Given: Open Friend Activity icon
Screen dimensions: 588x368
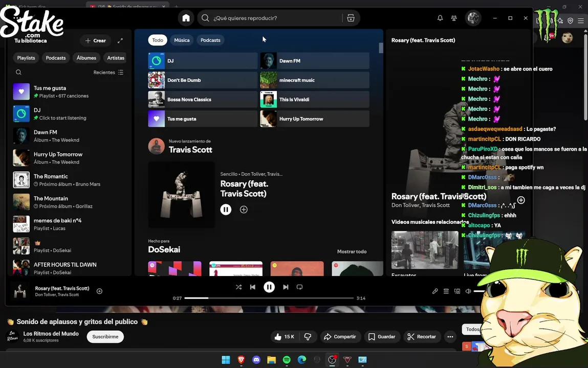Looking at the screenshot, I should pos(454,18).
